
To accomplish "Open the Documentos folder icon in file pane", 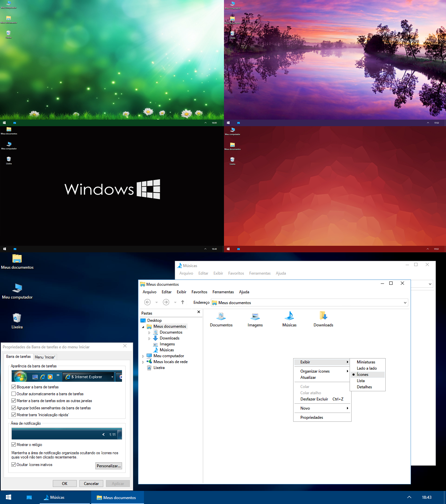I will coord(221,316).
